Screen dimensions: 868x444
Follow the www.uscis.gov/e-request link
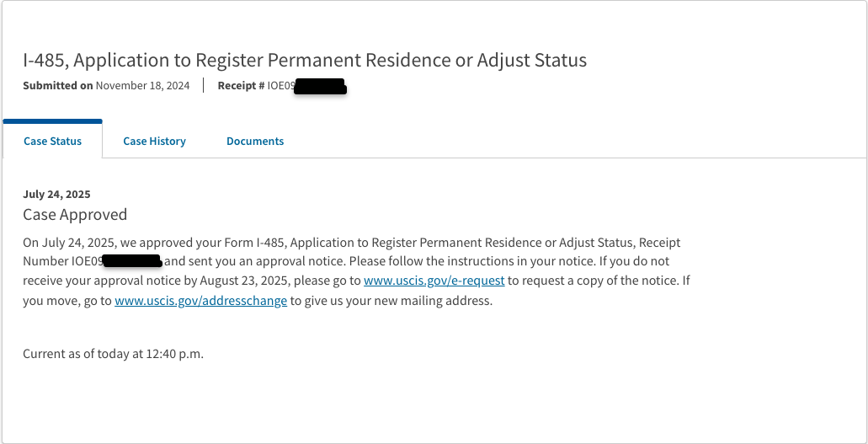click(434, 281)
